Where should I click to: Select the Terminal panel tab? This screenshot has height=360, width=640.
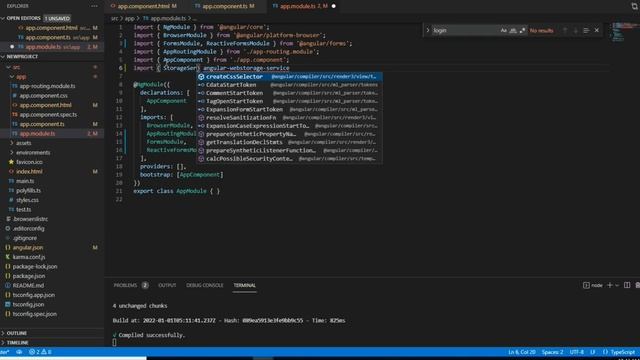[244, 285]
